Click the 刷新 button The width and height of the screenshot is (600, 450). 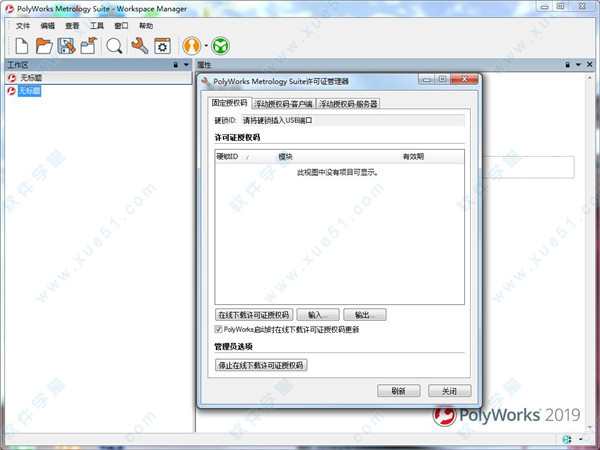pyautogui.click(x=399, y=391)
